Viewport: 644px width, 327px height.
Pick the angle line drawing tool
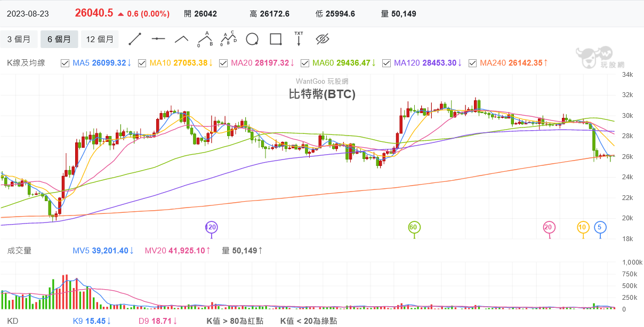[182, 39]
